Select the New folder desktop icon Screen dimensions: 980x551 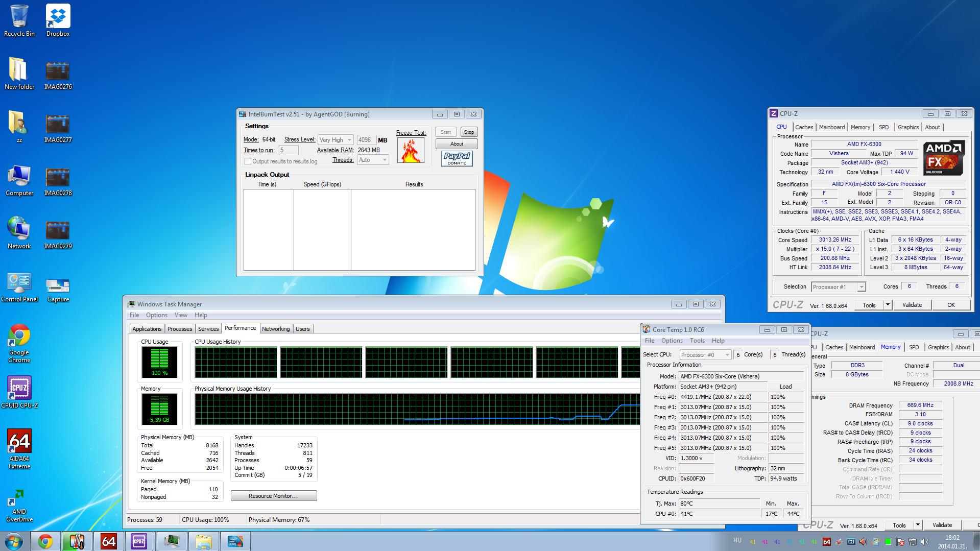point(19,74)
